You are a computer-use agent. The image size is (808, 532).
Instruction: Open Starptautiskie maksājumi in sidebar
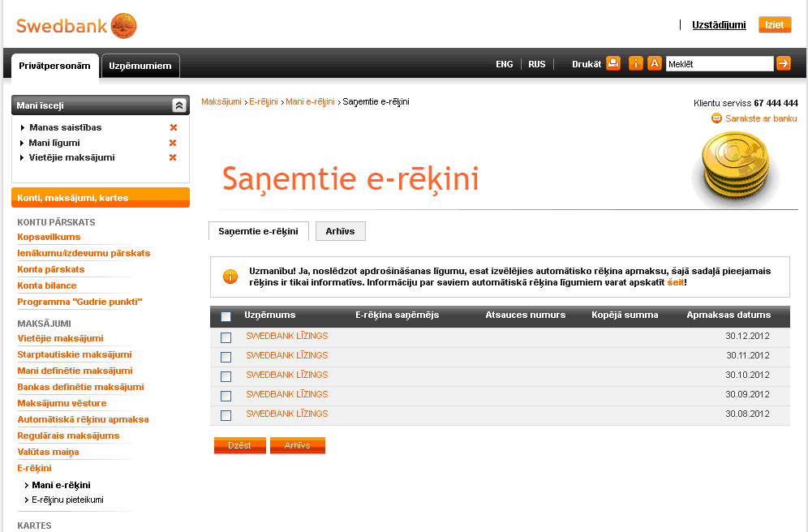point(75,354)
